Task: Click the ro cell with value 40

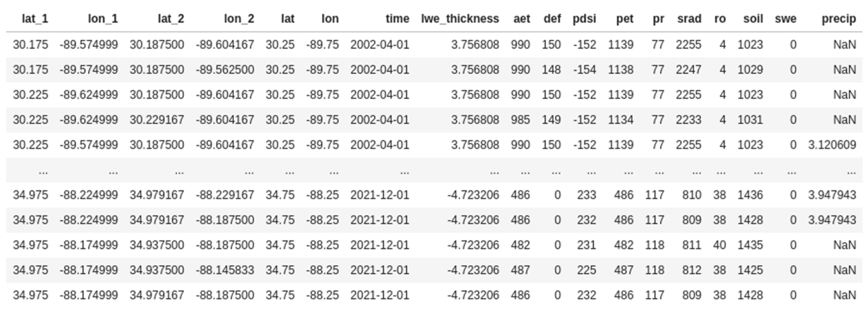Action: [x=719, y=245]
